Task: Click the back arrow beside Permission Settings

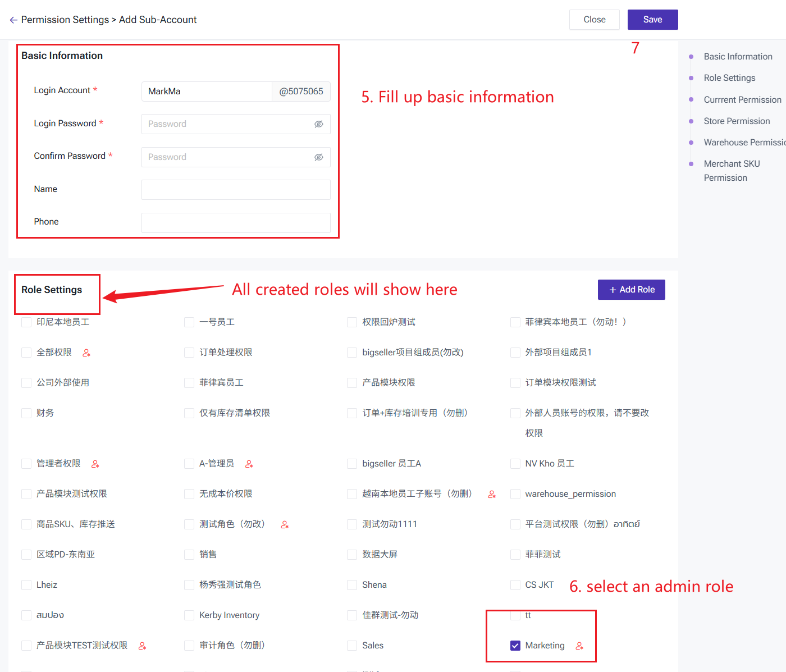Action: click(x=13, y=20)
